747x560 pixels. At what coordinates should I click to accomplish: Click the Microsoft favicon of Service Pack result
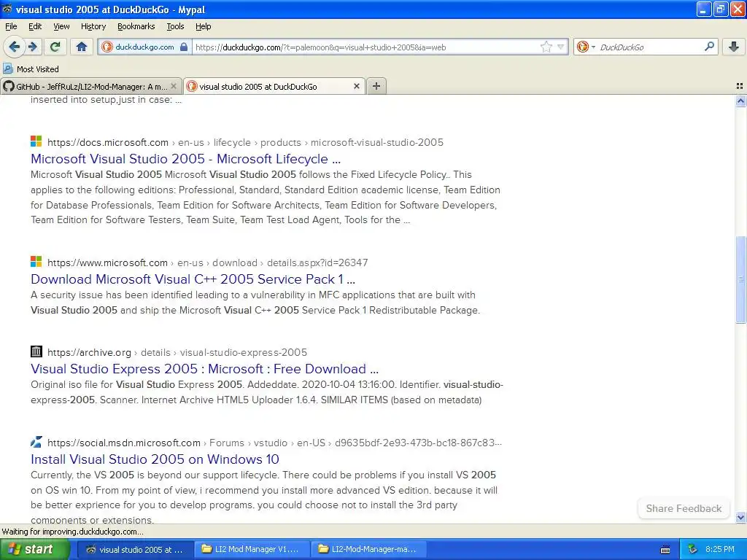click(36, 262)
